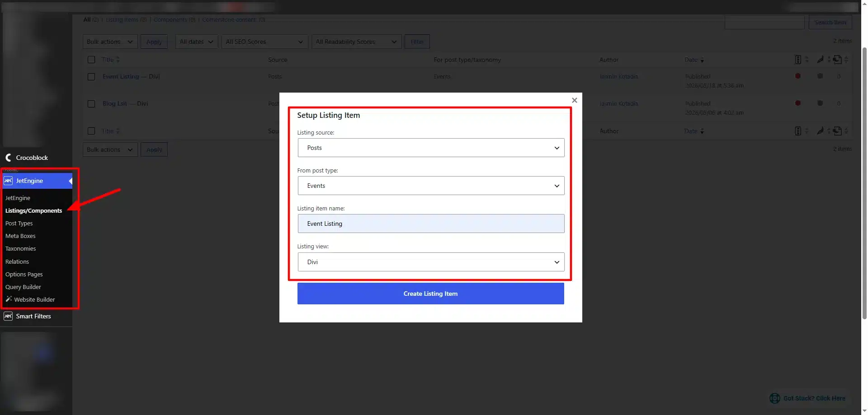Check the Event Listing — Divi row checkbox
868x415 pixels.
91,77
